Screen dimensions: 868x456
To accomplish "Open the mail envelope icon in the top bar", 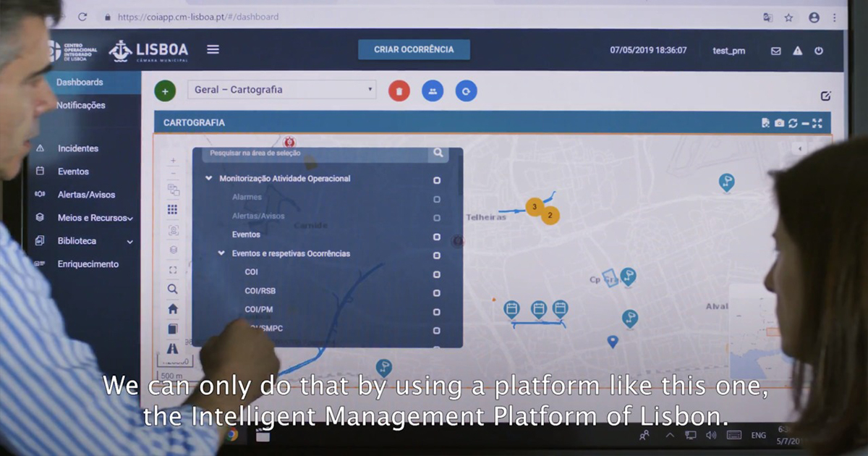I will (775, 51).
